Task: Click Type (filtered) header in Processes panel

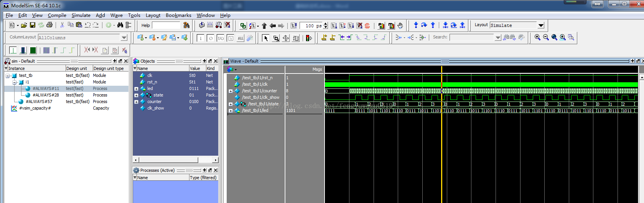Action: 203,178
